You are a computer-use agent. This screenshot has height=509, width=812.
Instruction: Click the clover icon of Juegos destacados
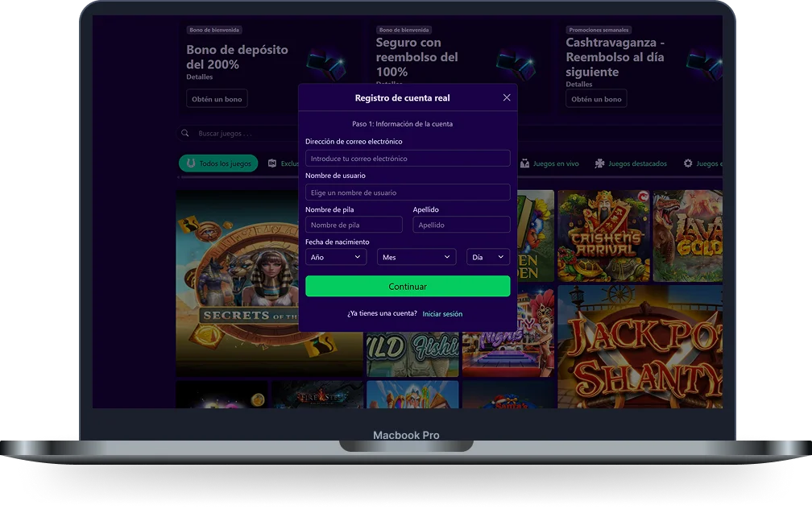(599, 163)
